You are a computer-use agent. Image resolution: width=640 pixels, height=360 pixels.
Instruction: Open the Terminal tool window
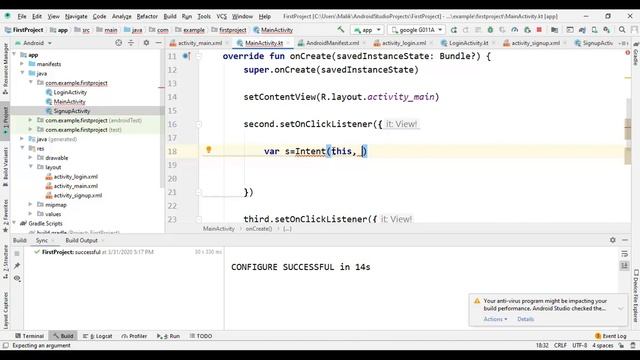[29, 336]
